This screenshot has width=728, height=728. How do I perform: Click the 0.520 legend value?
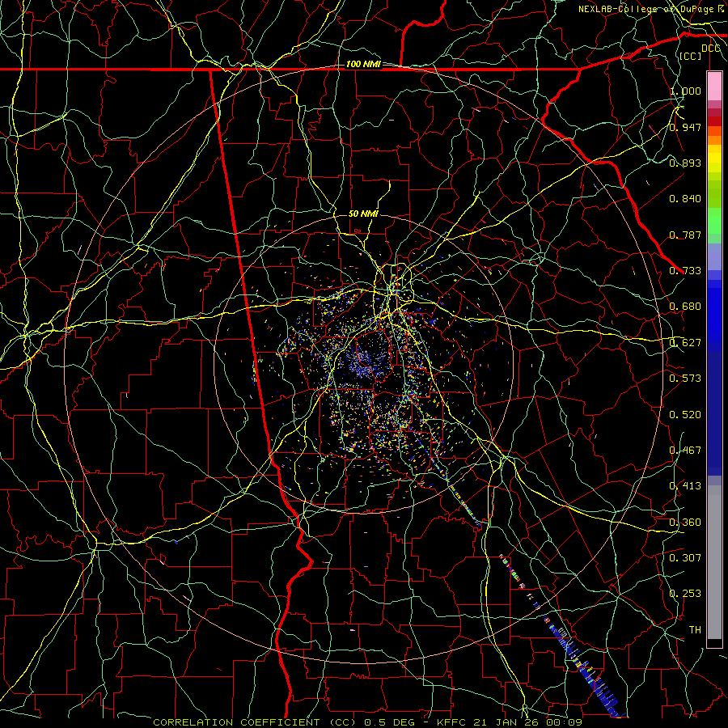tap(685, 415)
